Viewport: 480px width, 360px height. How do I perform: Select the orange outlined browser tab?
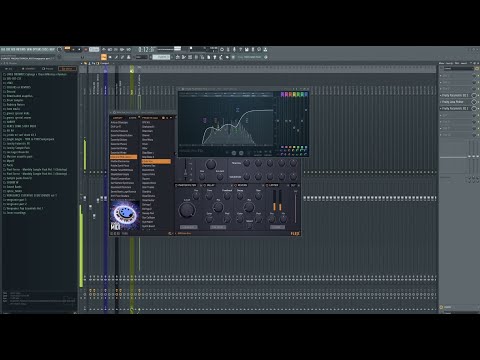[67, 69]
